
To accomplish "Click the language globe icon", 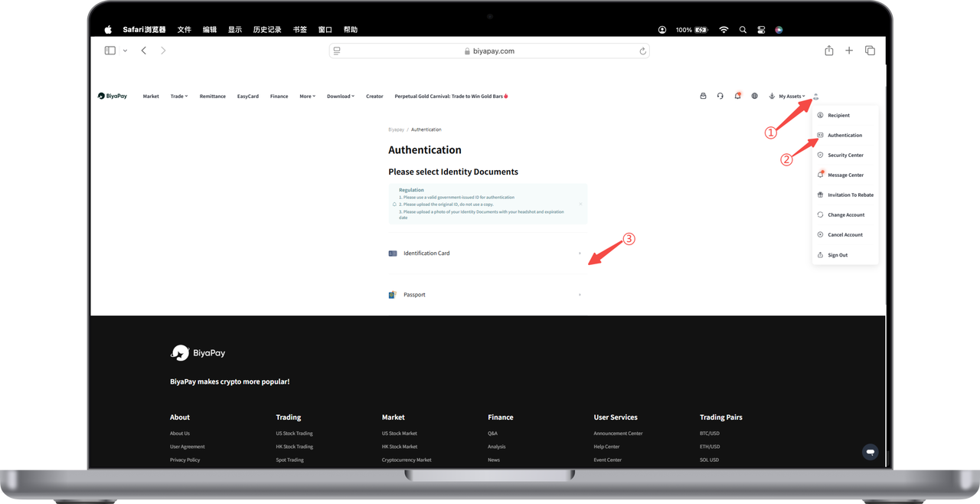I will pyautogui.click(x=754, y=97).
